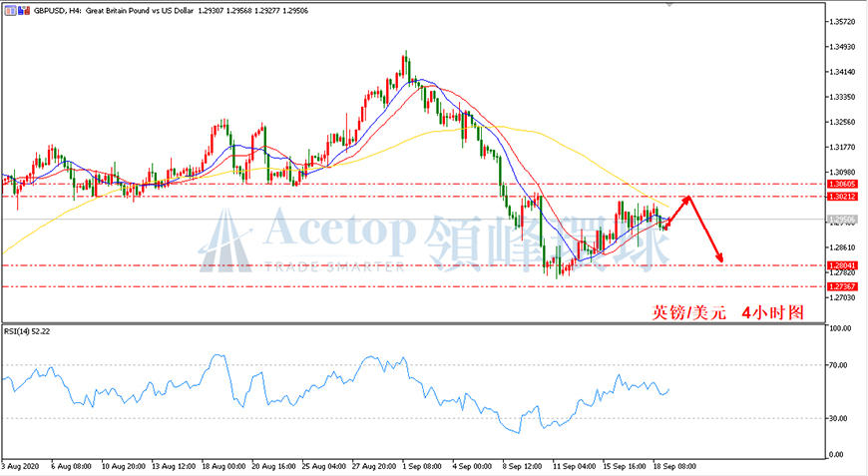Click the 13 Aug 12:00 time label
868x476 pixels.
click(174, 467)
